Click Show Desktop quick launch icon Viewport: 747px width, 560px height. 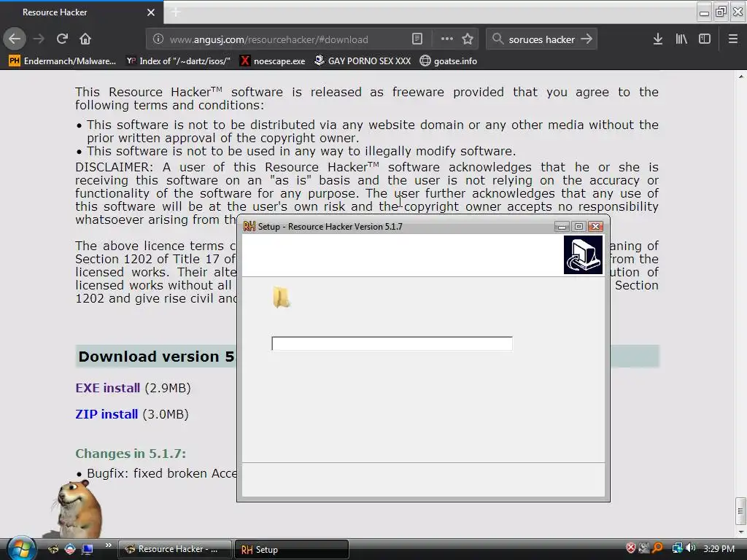coord(88,549)
